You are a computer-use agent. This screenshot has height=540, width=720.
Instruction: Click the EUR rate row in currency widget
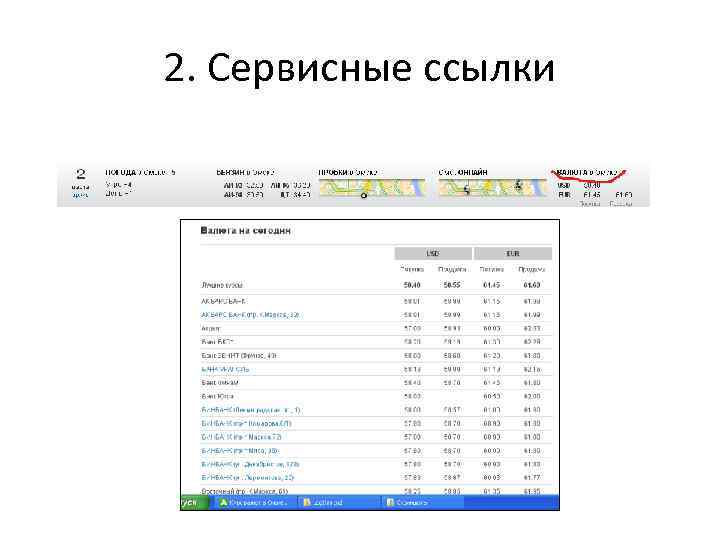click(x=595, y=195)
